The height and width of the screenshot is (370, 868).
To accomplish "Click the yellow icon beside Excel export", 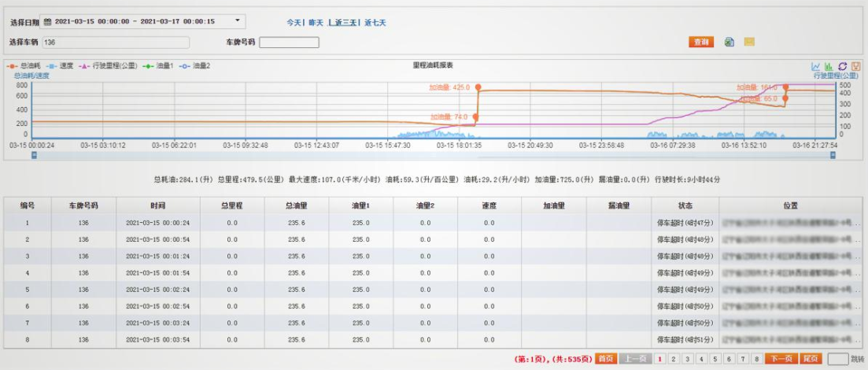I will (749, 42).
